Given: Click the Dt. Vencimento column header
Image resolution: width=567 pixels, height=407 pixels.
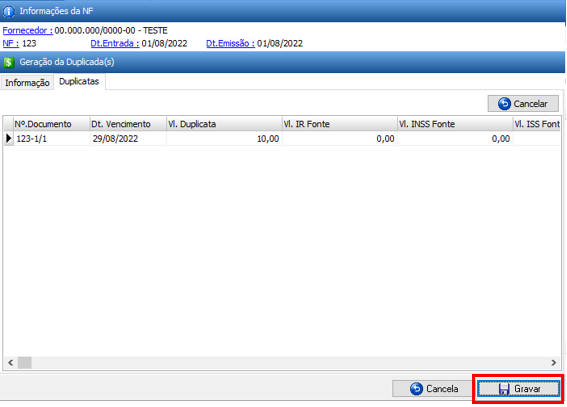Looking at the screenshot, I should click(128, 124).
